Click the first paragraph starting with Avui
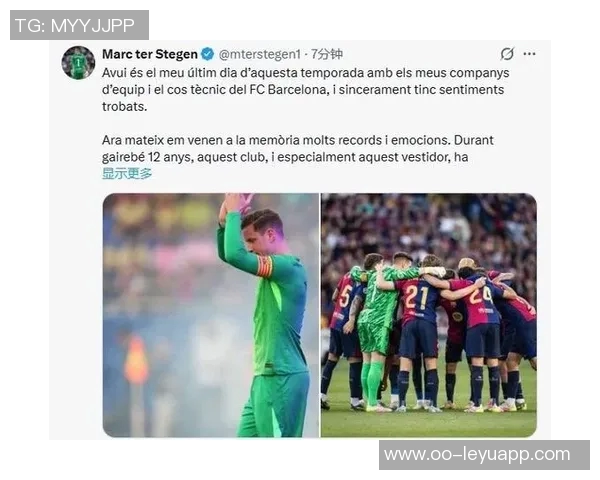The image size is (600, 480). 305,90
